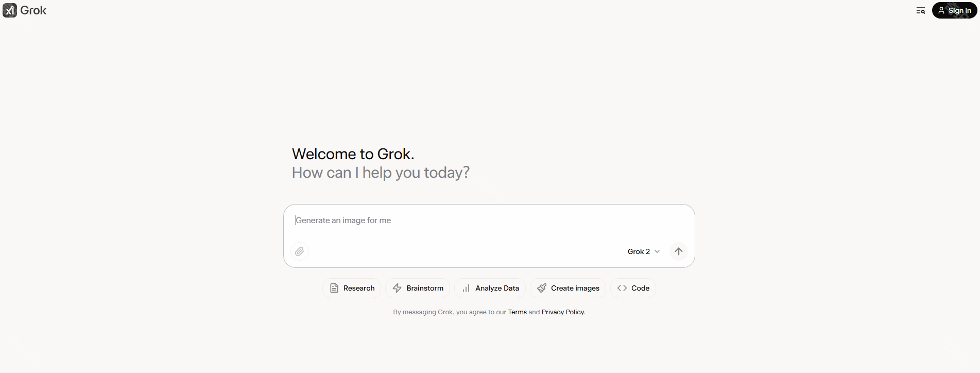This screenshot has height=373, width=980.
Task: Open the Terms link
Action: click(x=517, y=312)
